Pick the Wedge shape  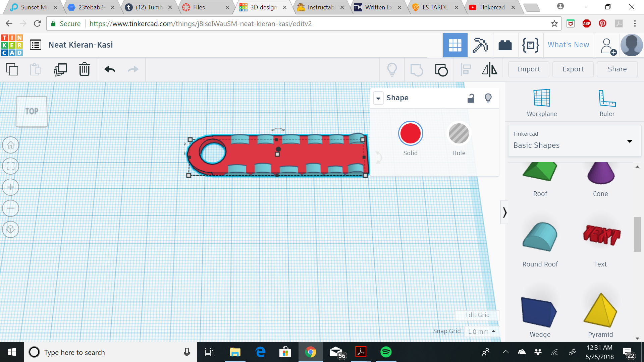point(540,317)
